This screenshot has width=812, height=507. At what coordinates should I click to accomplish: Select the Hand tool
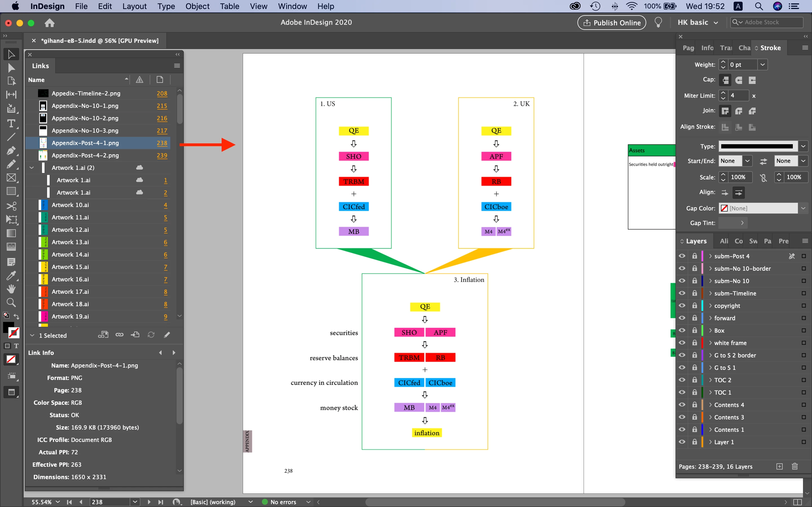[11, 289]
